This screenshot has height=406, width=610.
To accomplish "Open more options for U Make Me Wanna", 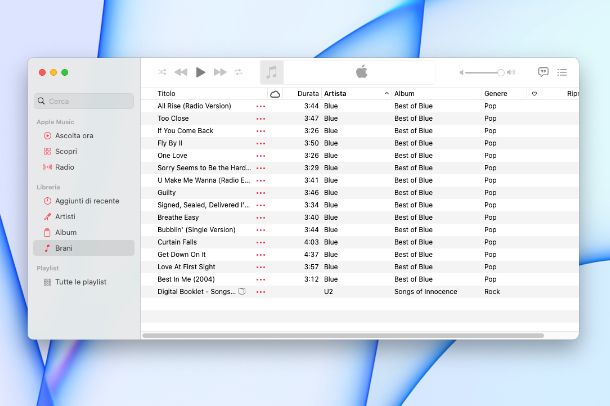I will [x=261, y=180].
